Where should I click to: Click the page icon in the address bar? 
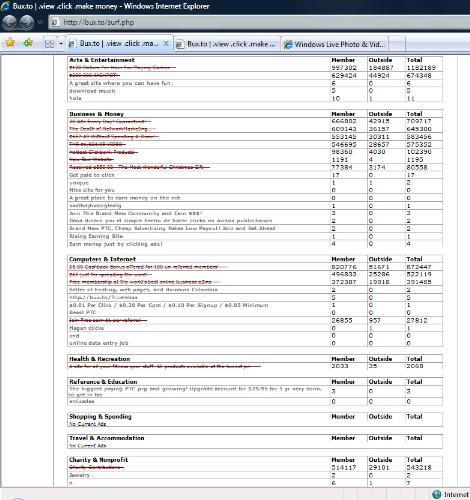pos(55,23)
